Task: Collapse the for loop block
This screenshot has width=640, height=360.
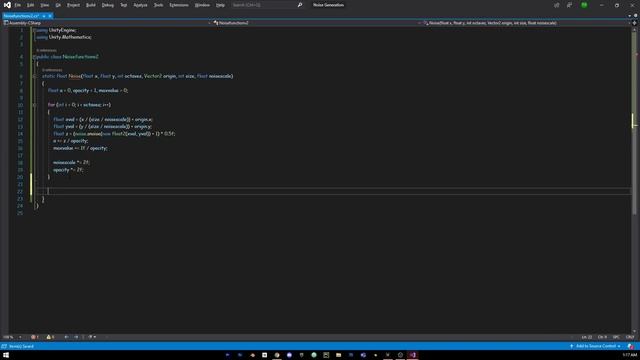Action: [x=34, y=105]
